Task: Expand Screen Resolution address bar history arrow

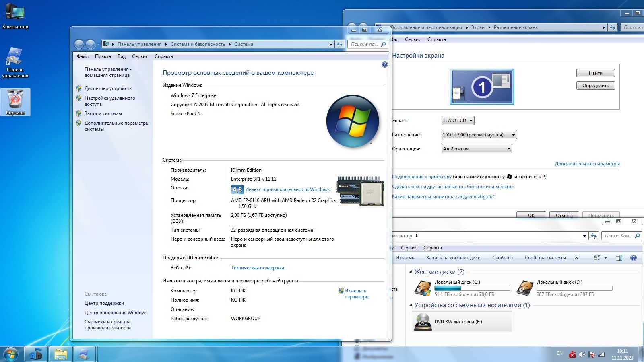Action: click(603, 27)
